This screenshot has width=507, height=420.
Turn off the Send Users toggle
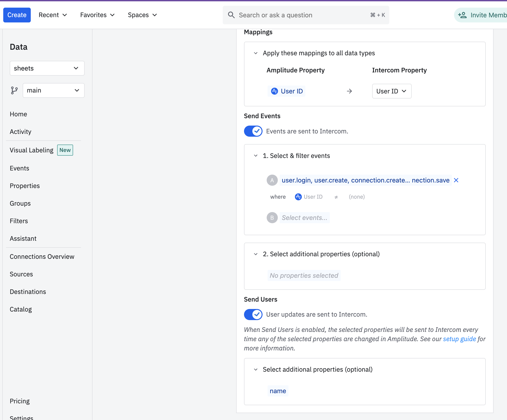(x=253, y=314)
